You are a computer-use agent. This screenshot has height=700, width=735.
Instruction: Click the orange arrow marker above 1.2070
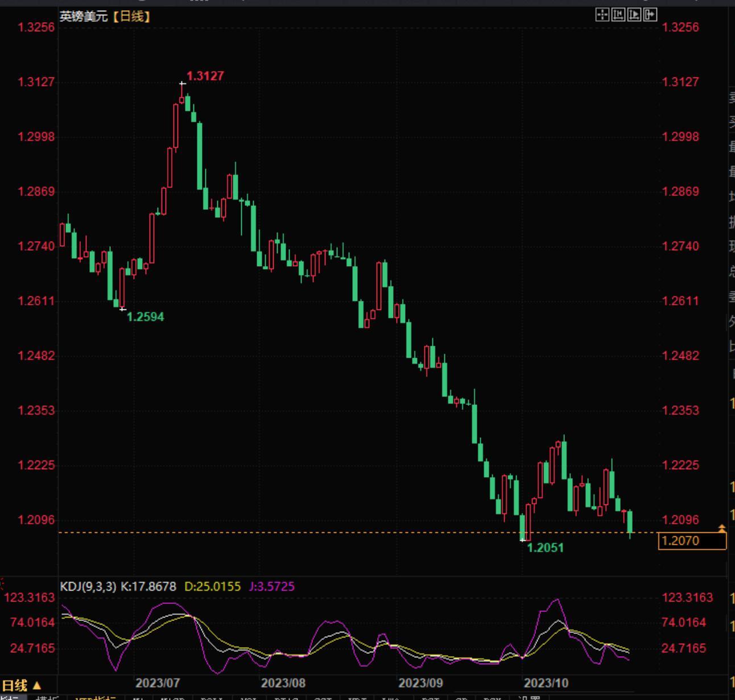click(x=722, y=529)
